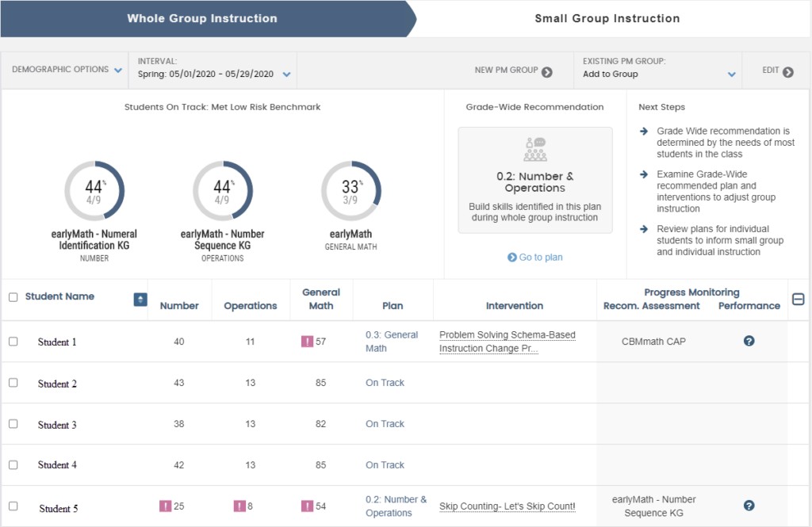Click the Go to plan link
The width and height of the screenshot is (812, 527).
pos(535,256)
